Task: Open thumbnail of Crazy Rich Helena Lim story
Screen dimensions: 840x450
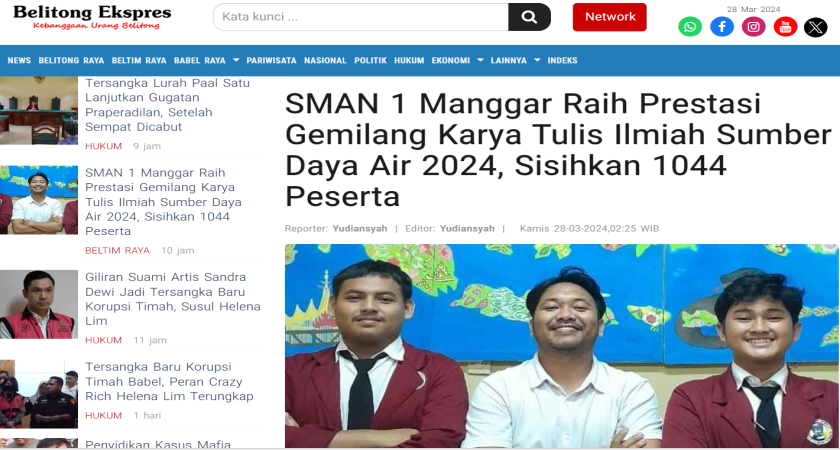Action: coord(39,394)
